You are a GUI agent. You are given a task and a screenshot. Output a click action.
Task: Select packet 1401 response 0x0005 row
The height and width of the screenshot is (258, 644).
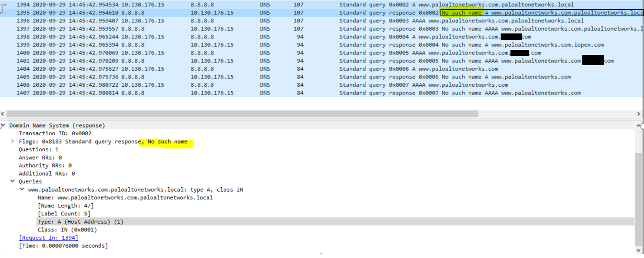tap(322, 61)
